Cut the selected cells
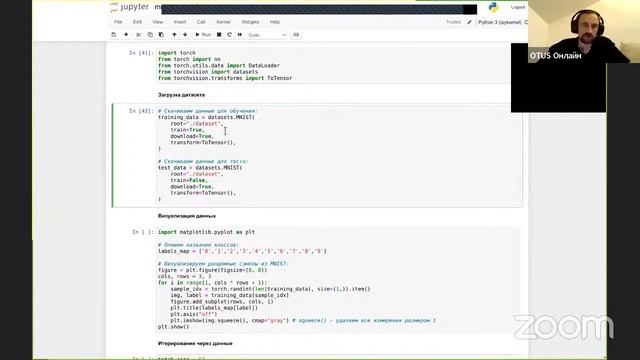This screenshot has height=360, width=640. [139, 35]
